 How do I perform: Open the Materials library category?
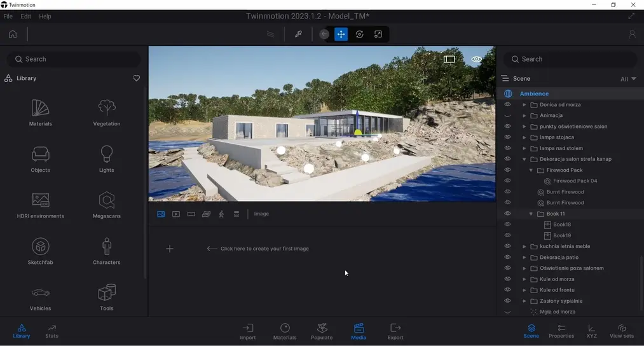click(x=40, y=113)
